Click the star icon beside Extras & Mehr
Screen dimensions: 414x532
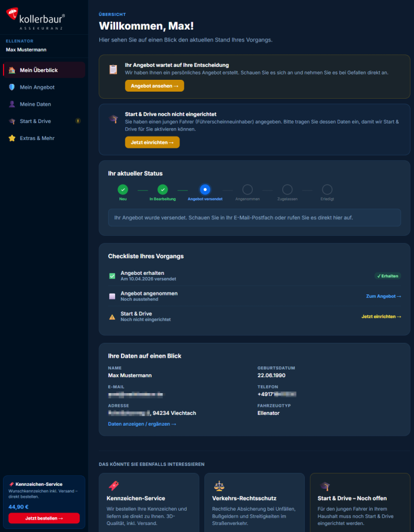pyautogui.click(x=12, y=138)
